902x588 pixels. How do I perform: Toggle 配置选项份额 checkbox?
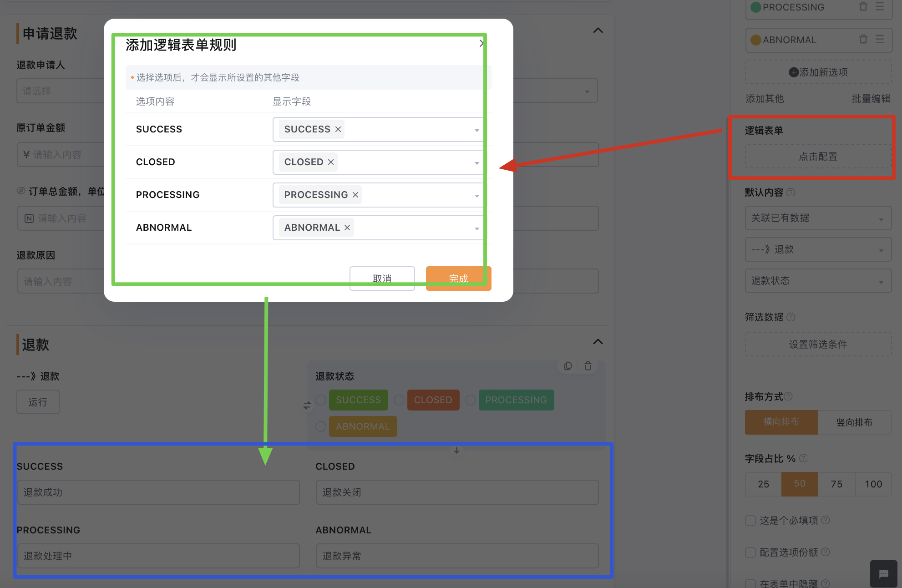click(x=750, y=552)
